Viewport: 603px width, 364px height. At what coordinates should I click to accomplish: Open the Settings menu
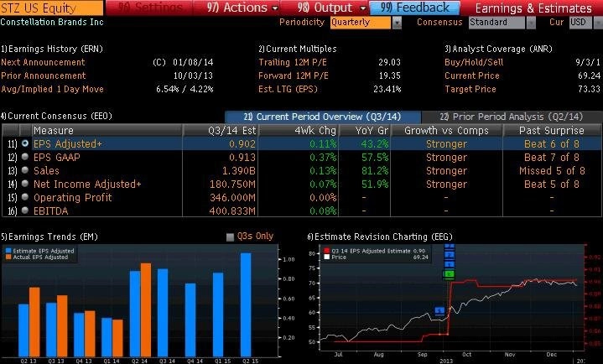[150, 8]
